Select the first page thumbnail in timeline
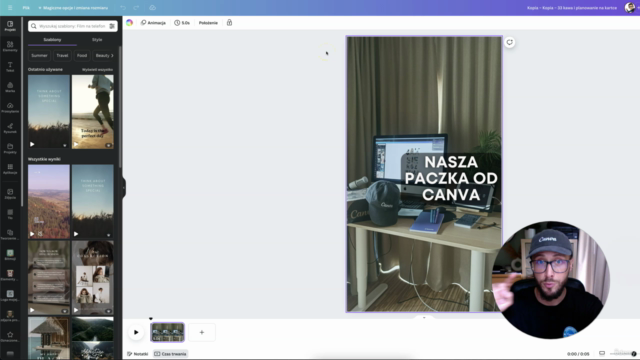640x360 pixels. pyautogui.click(x=167, y=332)
